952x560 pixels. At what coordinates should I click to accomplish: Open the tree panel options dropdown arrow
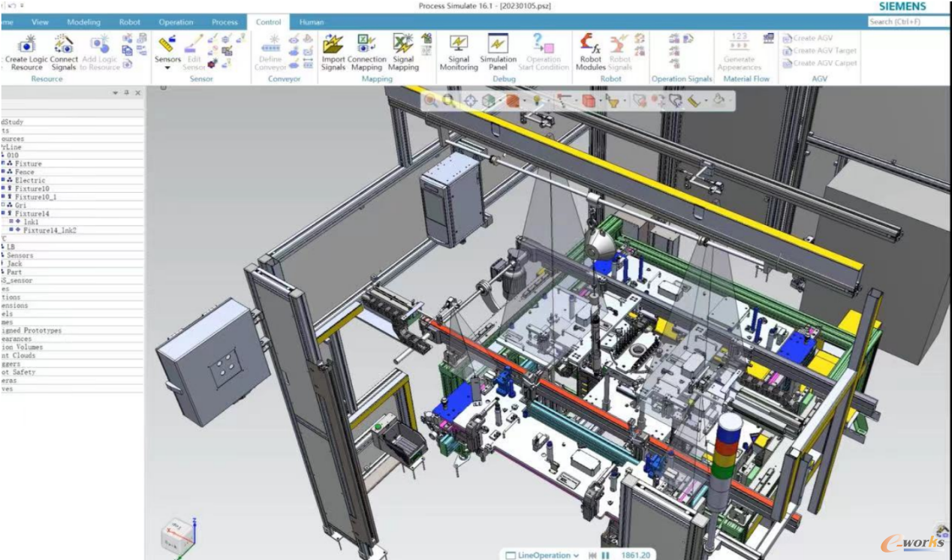[x=116, y=93]
